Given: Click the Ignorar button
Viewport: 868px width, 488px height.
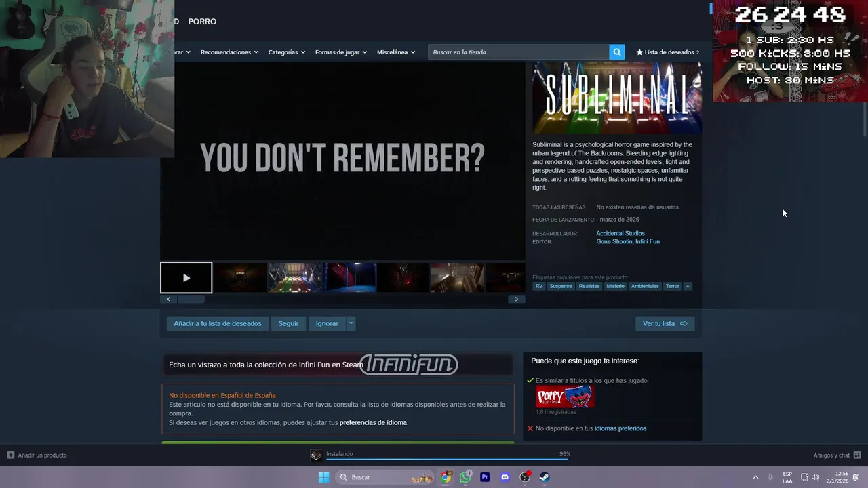Looking at the screenshot, I should (327, 323).
